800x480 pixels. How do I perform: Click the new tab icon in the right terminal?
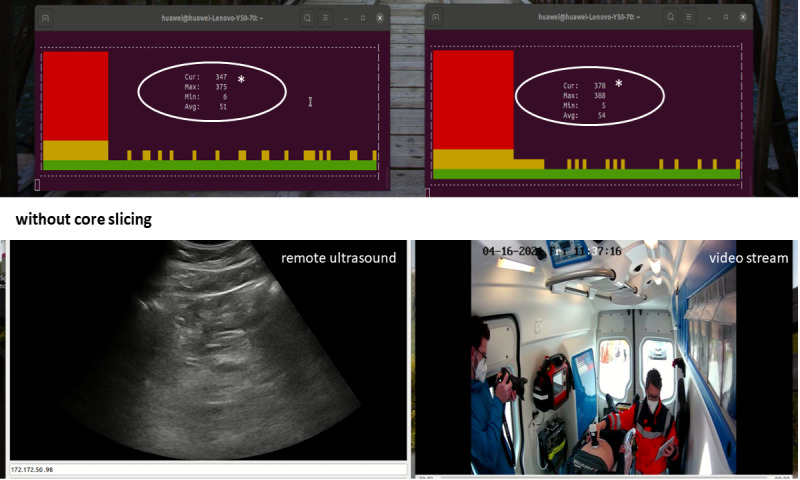(x=436, y=17)
